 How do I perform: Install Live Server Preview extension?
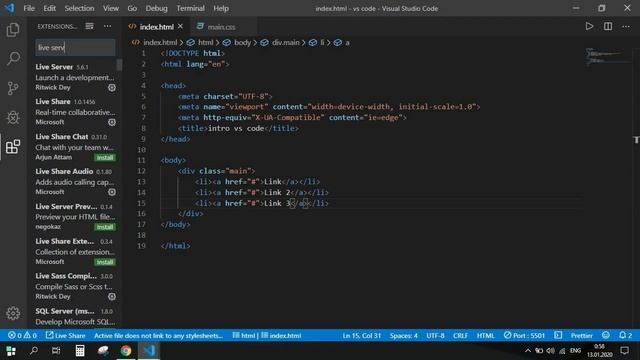pos(105,227)
